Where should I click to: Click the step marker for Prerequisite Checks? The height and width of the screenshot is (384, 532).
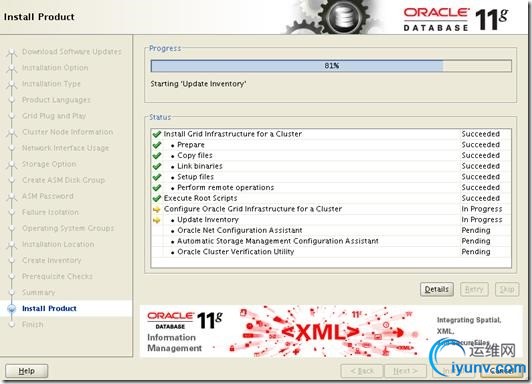12,276
